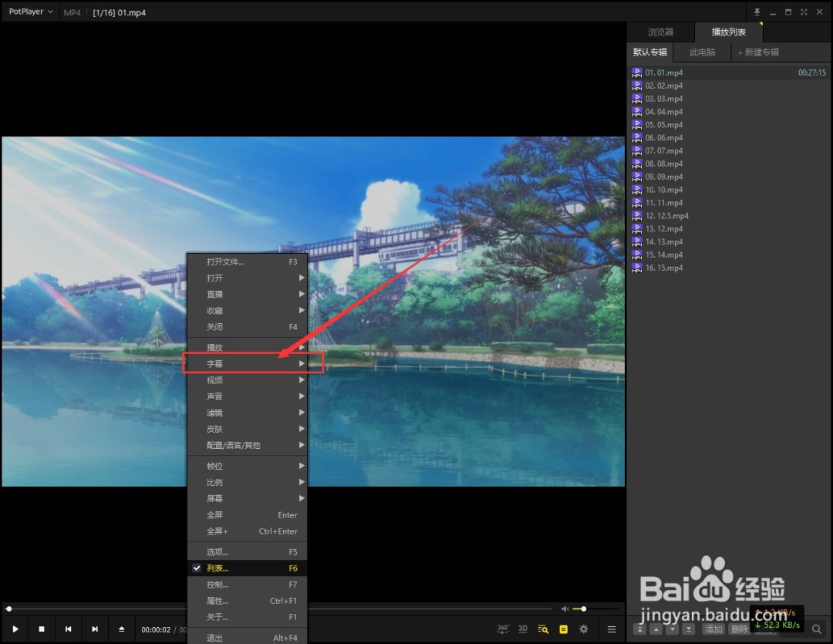
Task: Switch to the 播放列表 tab
Action: pyautogui.click(x=728, y=32)
